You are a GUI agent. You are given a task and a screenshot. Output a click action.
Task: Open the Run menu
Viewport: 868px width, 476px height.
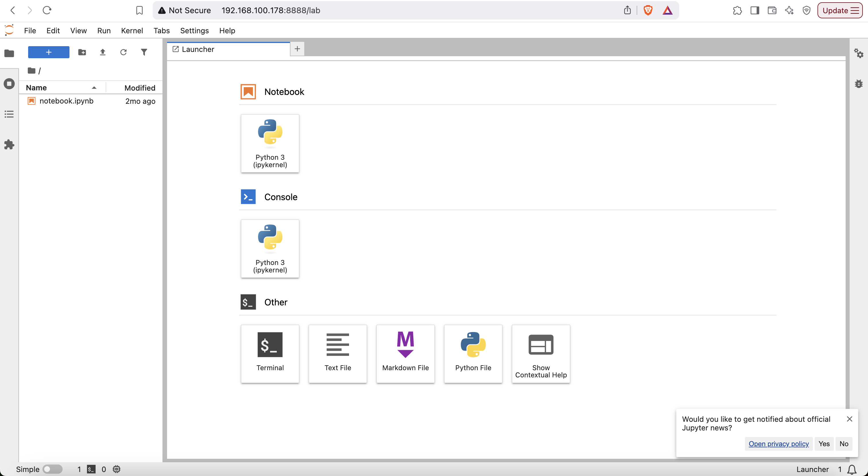pyautogui.click(x=104, y=31)
